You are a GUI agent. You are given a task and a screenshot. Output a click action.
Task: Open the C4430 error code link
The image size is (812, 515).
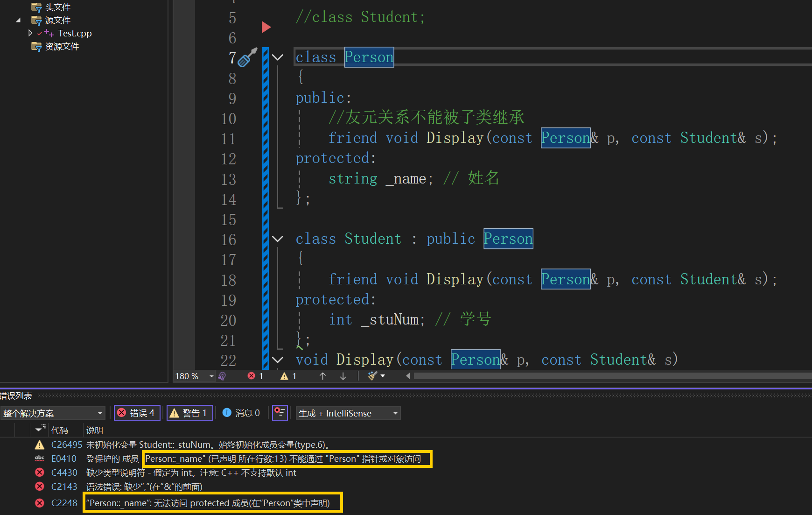[x=64, y=473]
